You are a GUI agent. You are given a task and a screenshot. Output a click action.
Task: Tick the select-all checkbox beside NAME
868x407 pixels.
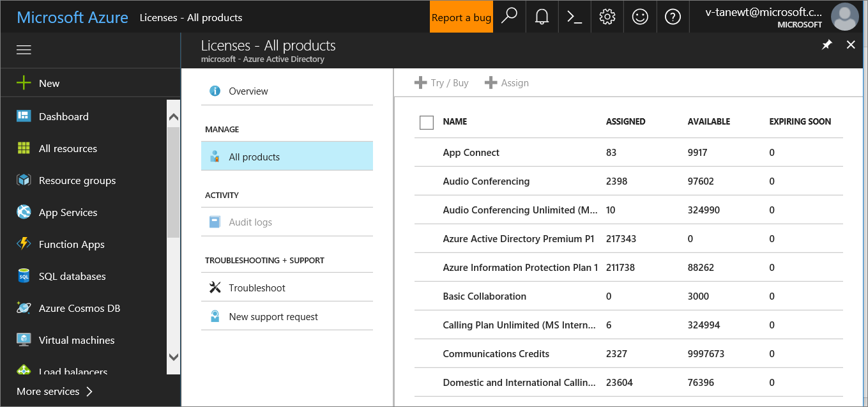pos(427,122)
